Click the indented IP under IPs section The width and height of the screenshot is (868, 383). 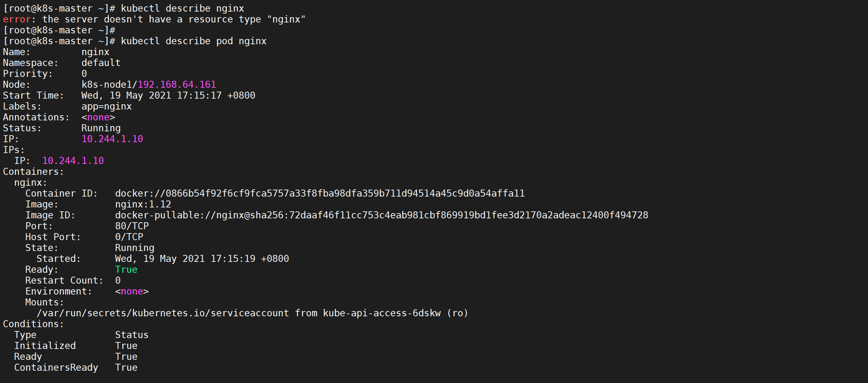pos(73,161)
